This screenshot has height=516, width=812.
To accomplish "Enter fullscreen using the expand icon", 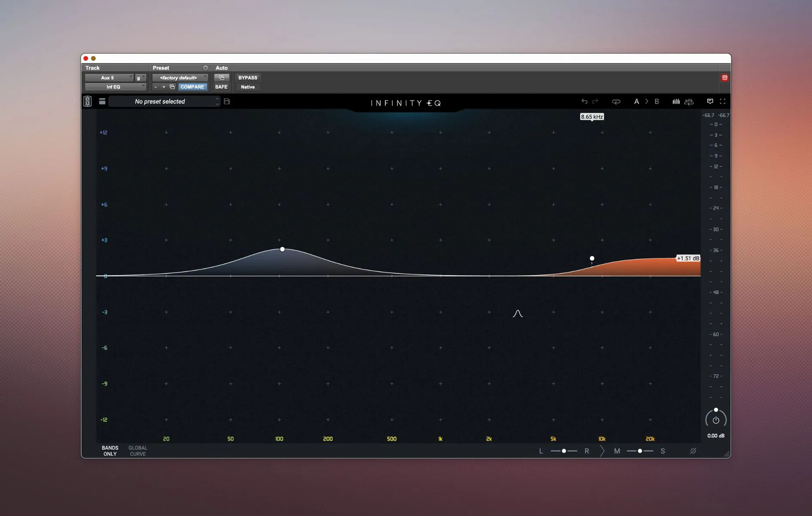I will click(x=723, y=101).
